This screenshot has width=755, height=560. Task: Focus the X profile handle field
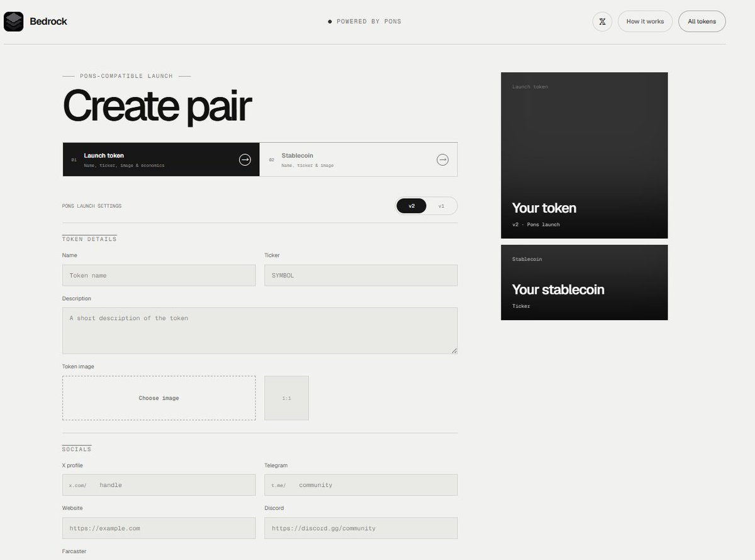159,485
